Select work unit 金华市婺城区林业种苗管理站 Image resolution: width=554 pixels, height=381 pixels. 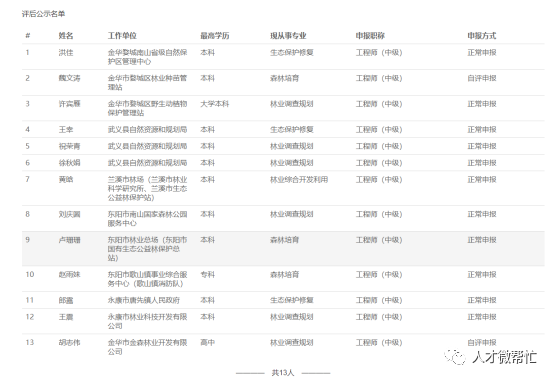click(x=147, y=82)
